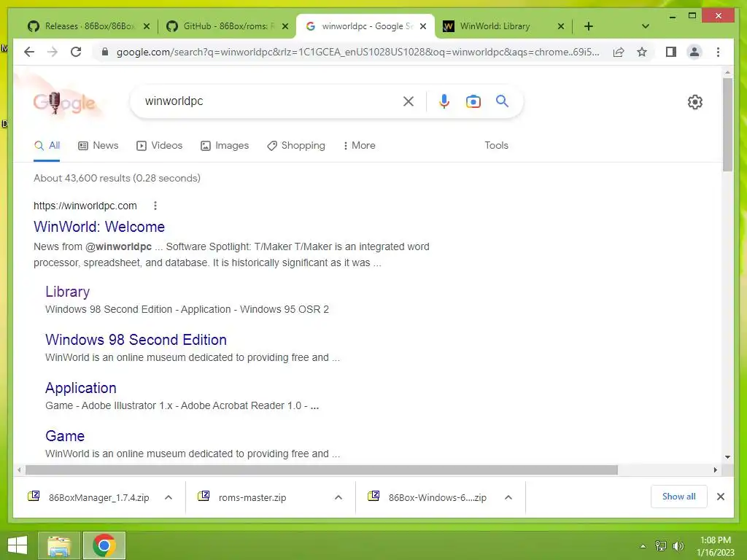Go forward with the arrow button

53,52
